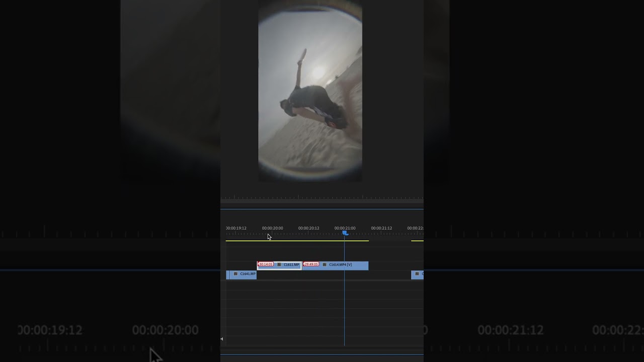The image size is (644, 362).
Task: Click the fx badge on clip C1614.MP4
Action: click(x=325, y=264)
